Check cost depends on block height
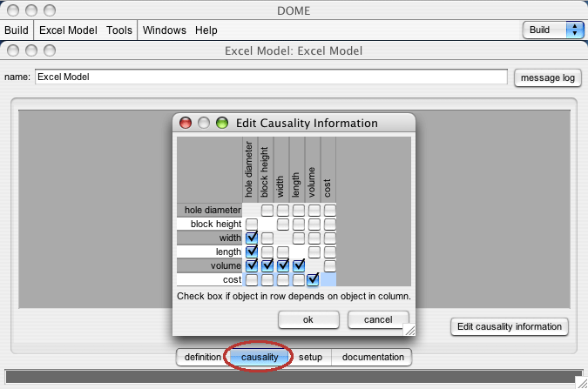Viewport: 588px width, 389px height. point(267,279)
